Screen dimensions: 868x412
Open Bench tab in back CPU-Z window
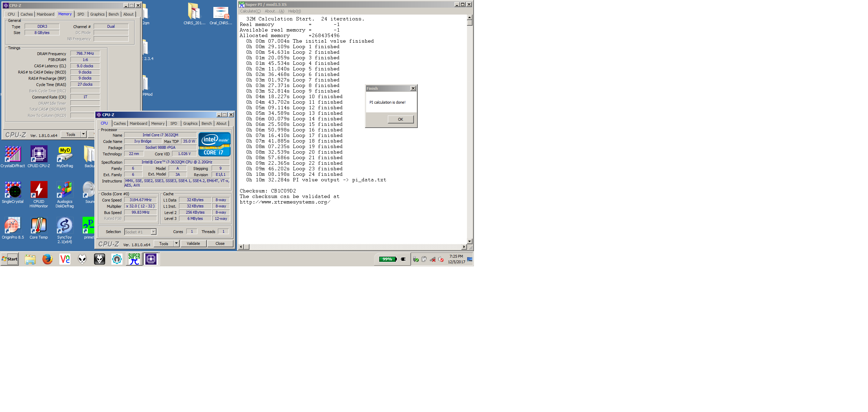[114, 14]
